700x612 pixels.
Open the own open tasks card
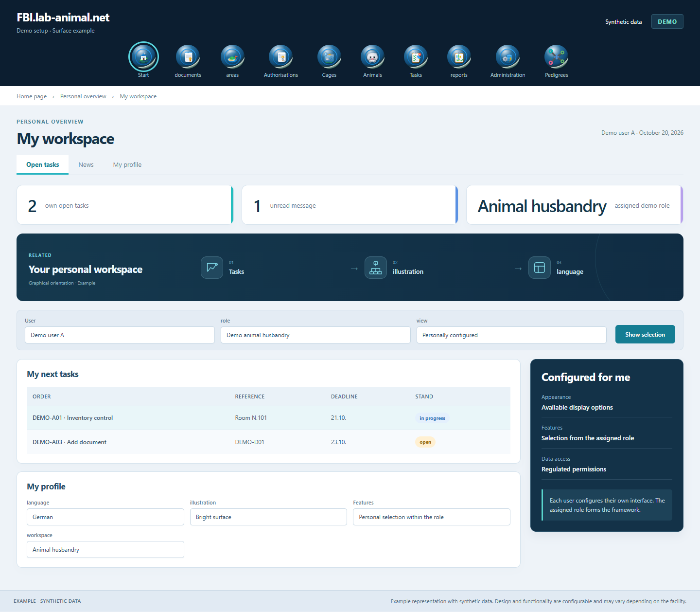click(125, 205)
